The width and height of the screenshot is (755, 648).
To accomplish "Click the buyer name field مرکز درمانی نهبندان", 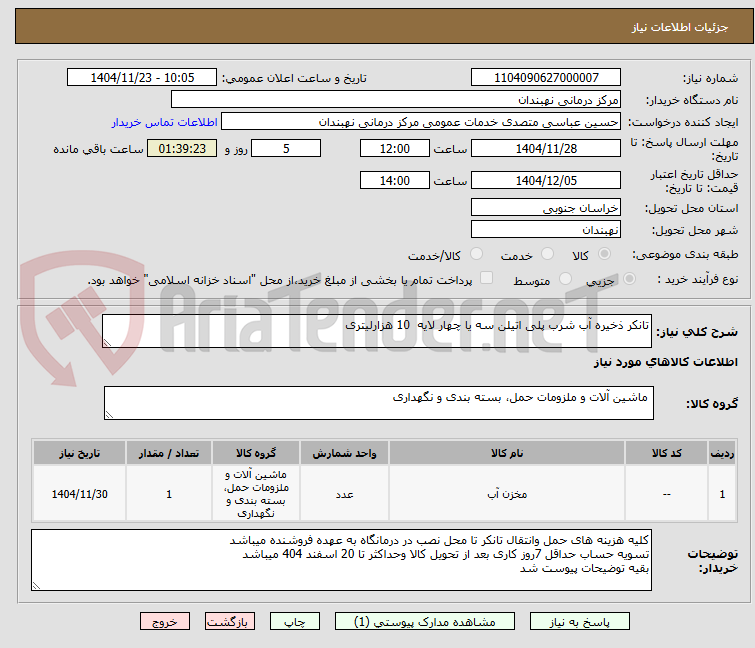I will 396,100.
